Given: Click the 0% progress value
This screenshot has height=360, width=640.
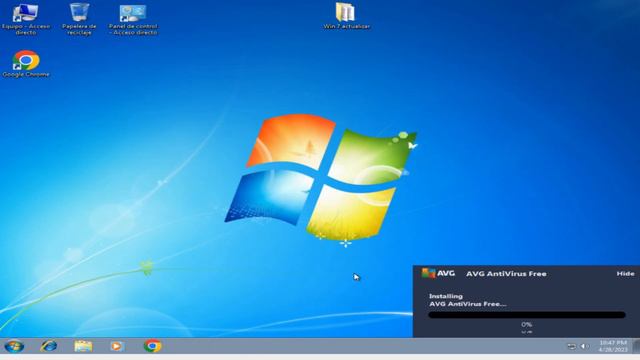Looking at the screenshot, I should pos(527,324).
